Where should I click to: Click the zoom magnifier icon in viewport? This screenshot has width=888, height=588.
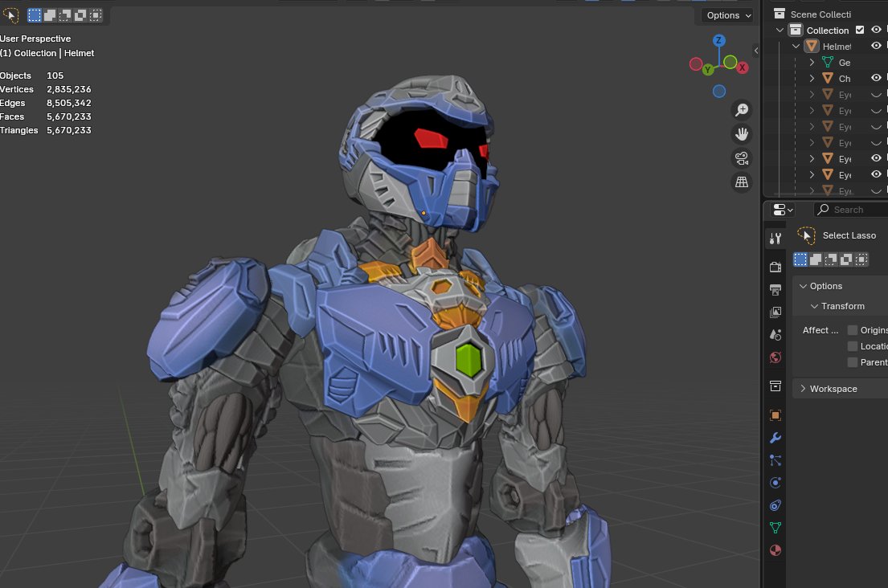coord(741,110)
